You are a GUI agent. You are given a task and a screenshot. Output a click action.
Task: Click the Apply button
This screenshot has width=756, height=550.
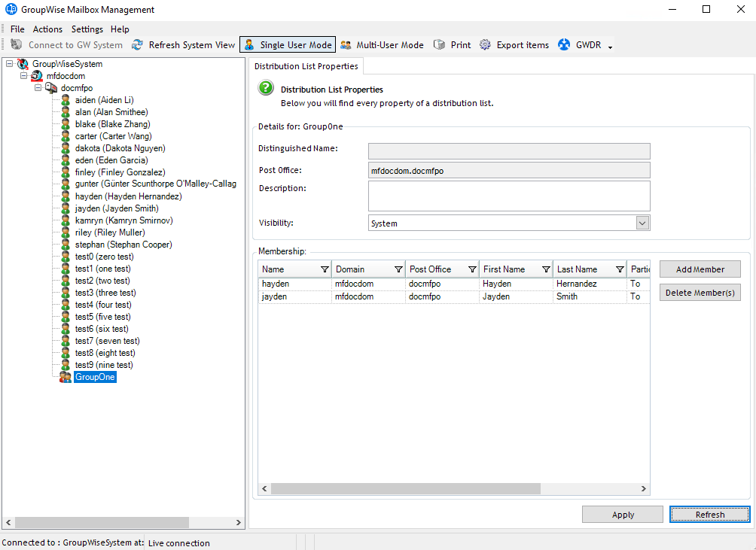[623, 515]
